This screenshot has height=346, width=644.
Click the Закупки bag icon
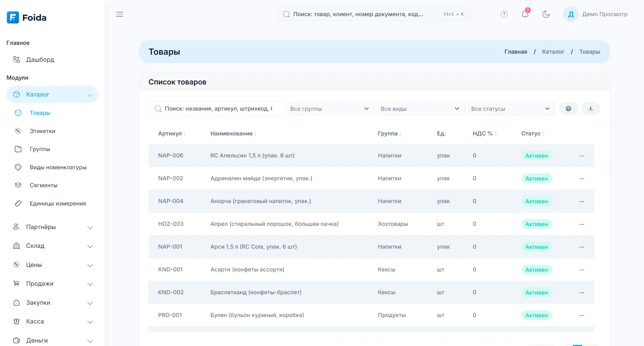point(16,303)
